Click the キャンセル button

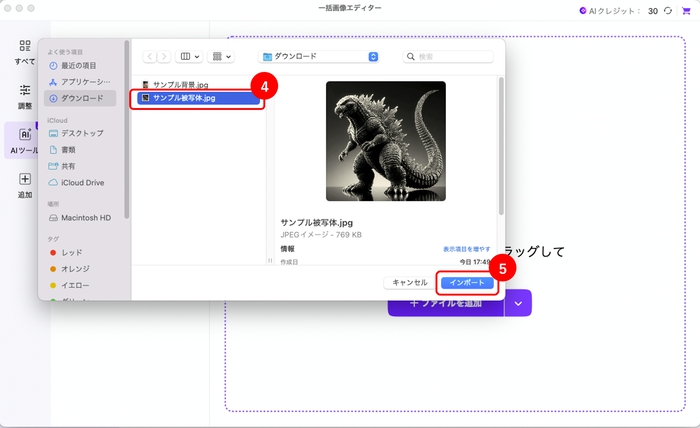pyautogui.click(x=409, y=283)
